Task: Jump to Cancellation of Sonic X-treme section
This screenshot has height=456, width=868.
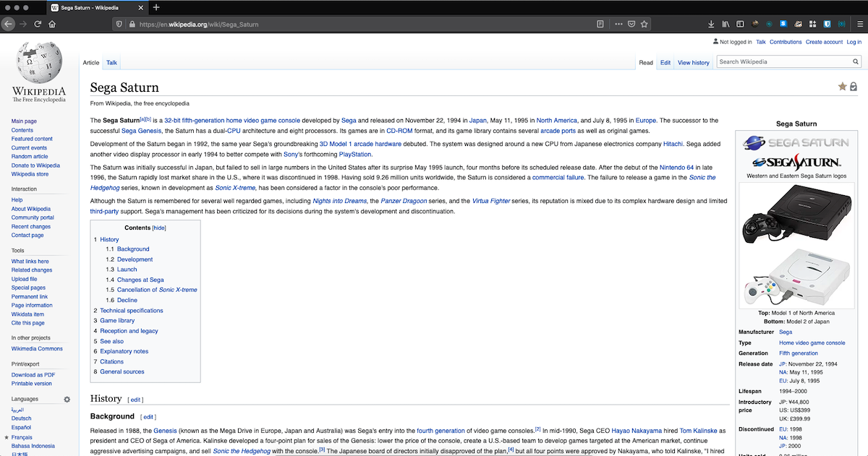Action: point(157,290)
